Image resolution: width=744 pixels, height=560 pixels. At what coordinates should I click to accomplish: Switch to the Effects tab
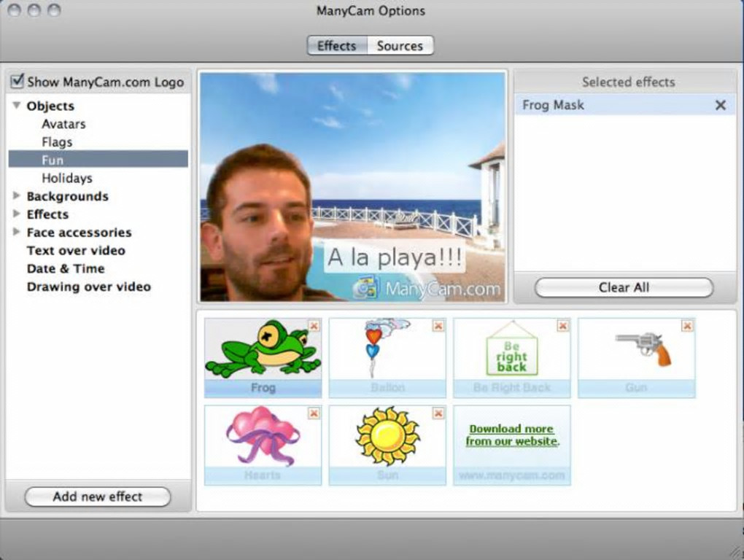[337, 46]
